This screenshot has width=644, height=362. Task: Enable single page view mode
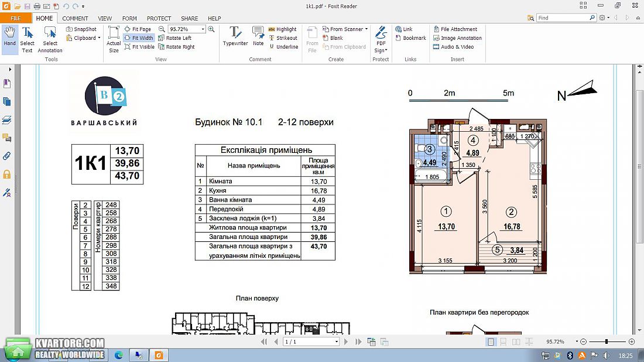click(491, 342)
